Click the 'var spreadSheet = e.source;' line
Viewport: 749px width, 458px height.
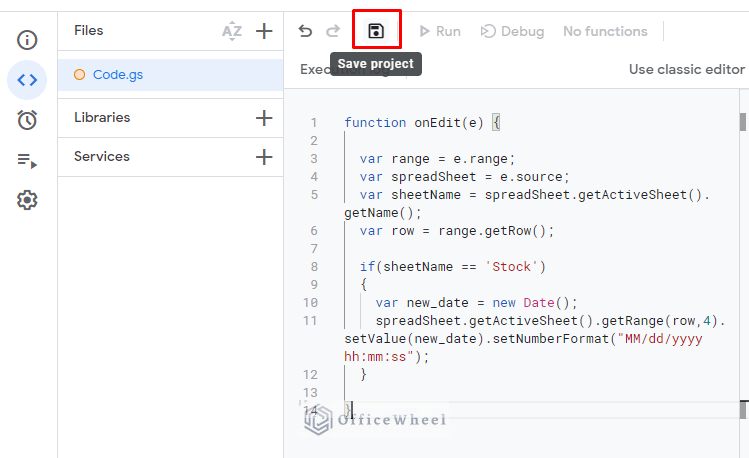464,177
